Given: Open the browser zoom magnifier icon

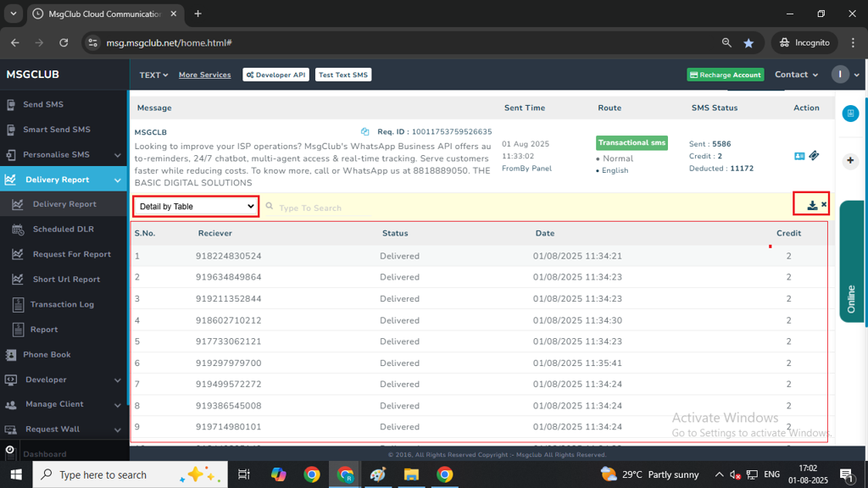Looking at the screenshot, I should click(726, 42).
